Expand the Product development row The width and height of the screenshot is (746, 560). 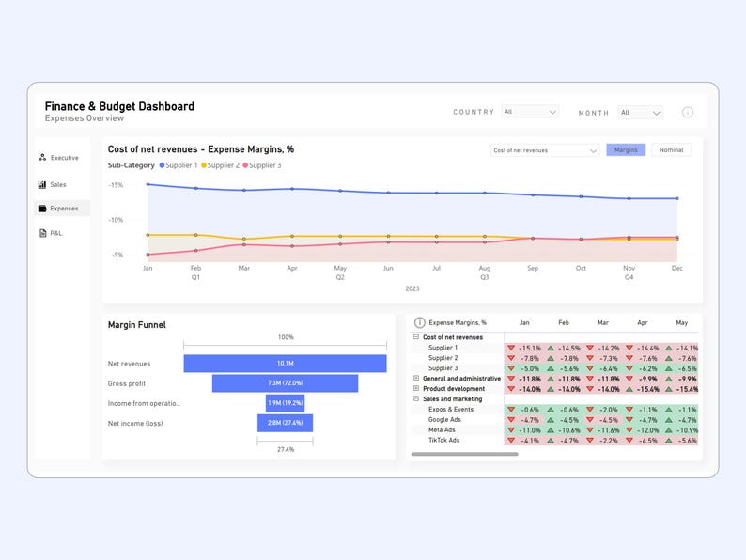coord(416,388)
